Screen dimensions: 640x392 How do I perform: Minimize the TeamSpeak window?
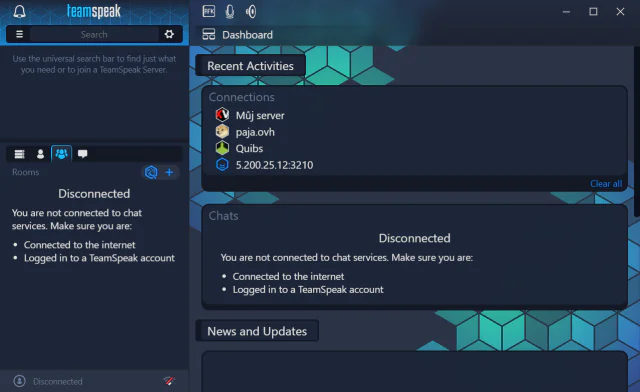[566, 12]
